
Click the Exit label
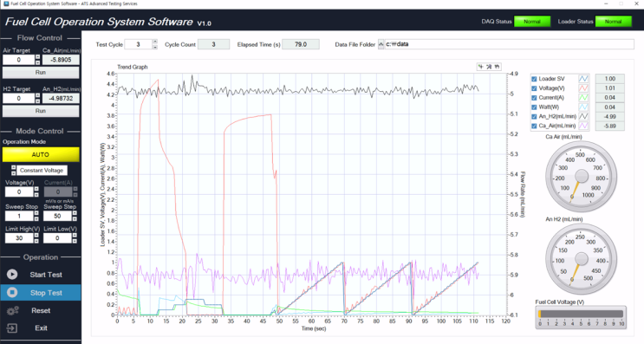click(41, 328)
